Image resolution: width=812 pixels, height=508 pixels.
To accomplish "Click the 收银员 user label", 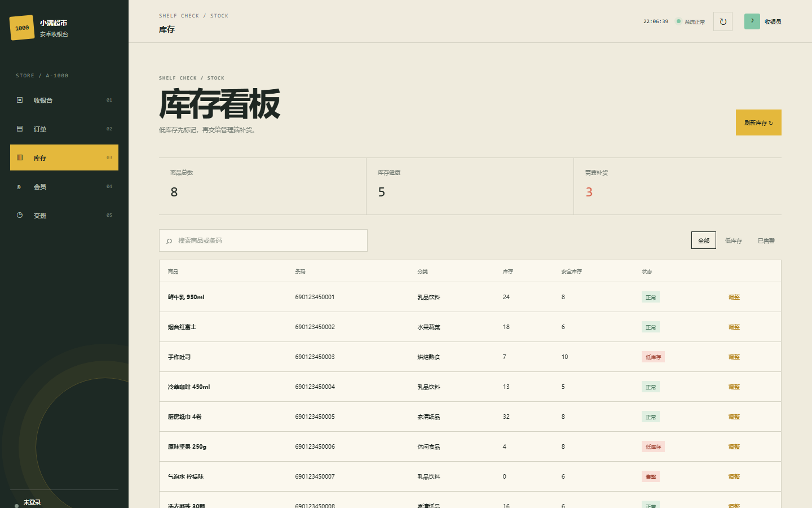I will (x=773, y=21).
